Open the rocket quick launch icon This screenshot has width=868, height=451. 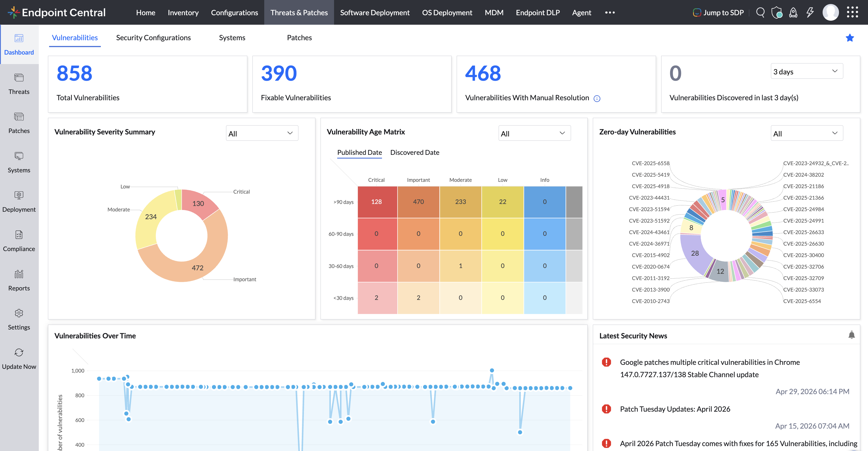tap(793, 12)
